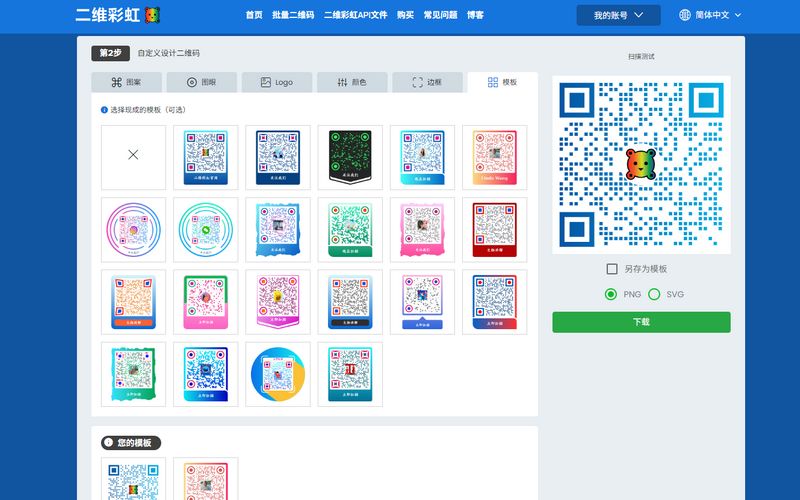Choose the black shield green QR template
The image size is (800, 500).
[x=350, y=155]
